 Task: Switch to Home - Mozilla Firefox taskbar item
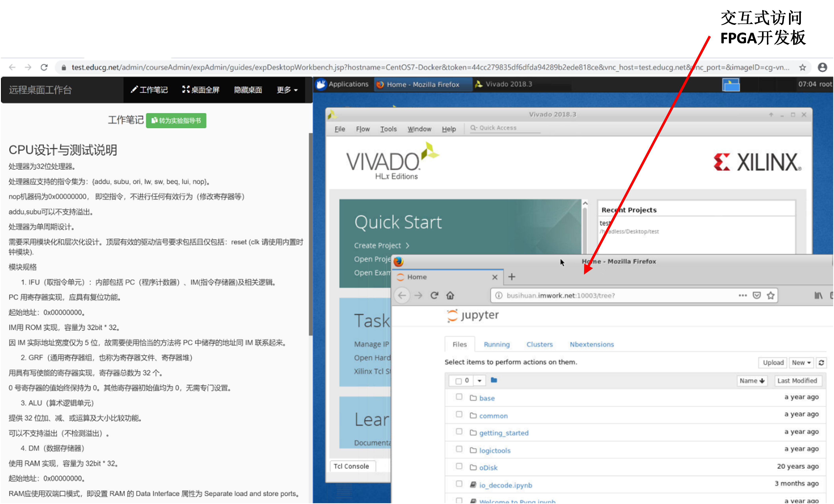click(x=423, y=84)
